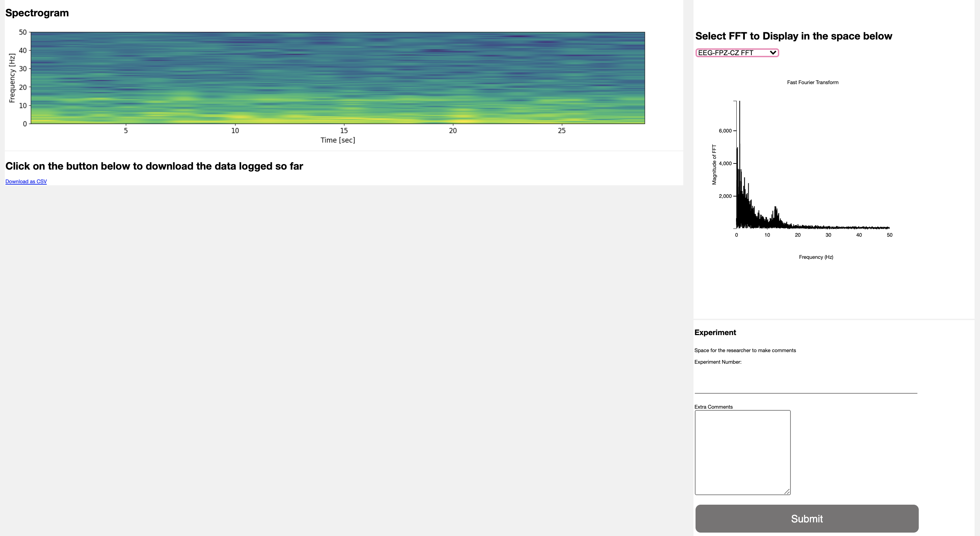The height and width of the screenshot is (536, 980).
Task: Click the Frequency (Hz) axis label
Action: pyautogui.click(x=816, y=257)
